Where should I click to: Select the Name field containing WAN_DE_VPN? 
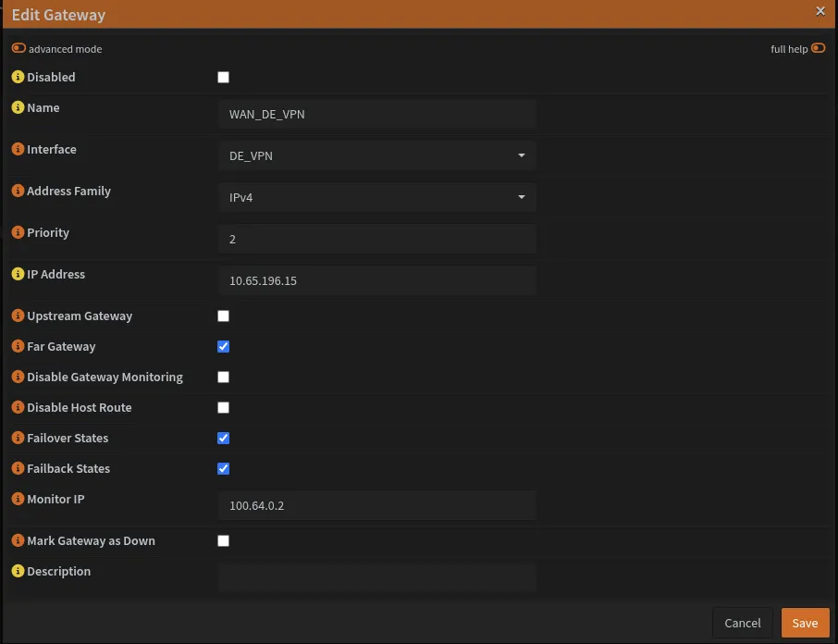pyautogui.click(x=376, y=114)
